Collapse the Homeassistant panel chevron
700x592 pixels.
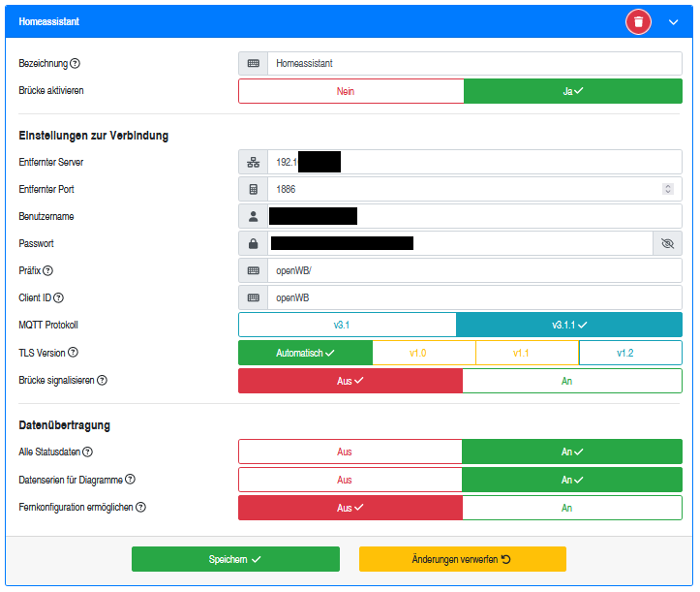(673, 22)
